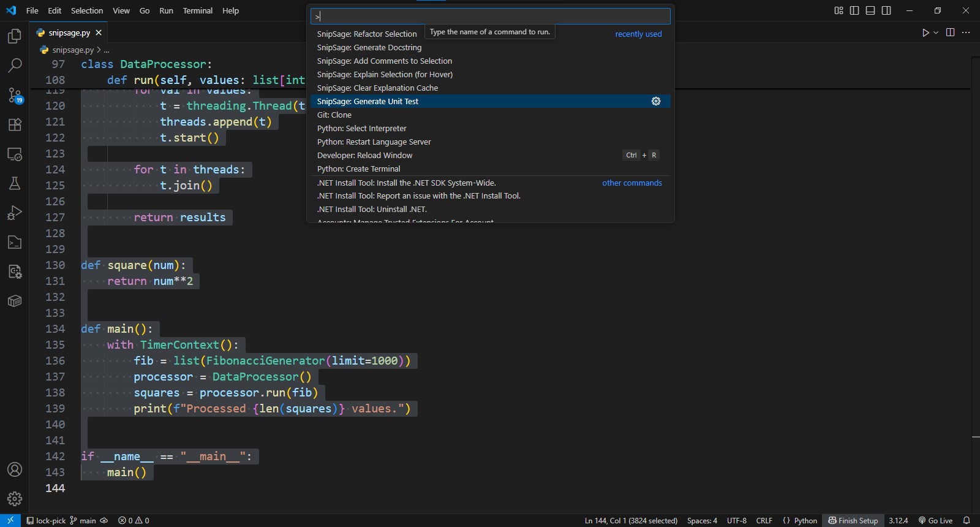Screen dimensions: 980x527
Task: Run SnipSage: Add Comments to Selection
Action: [x=491, y=61]
